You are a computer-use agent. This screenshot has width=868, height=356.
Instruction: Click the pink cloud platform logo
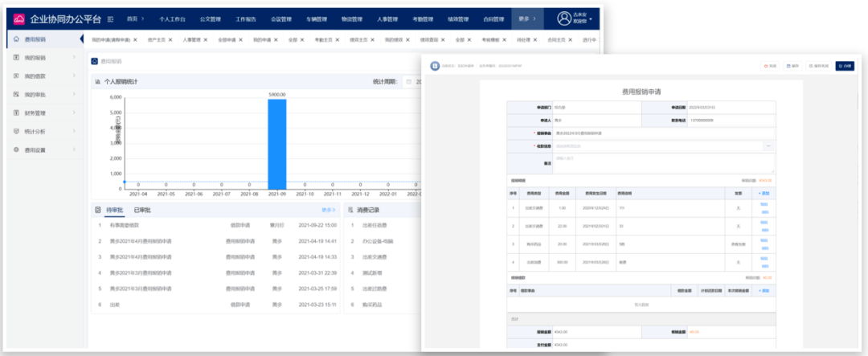18,18
